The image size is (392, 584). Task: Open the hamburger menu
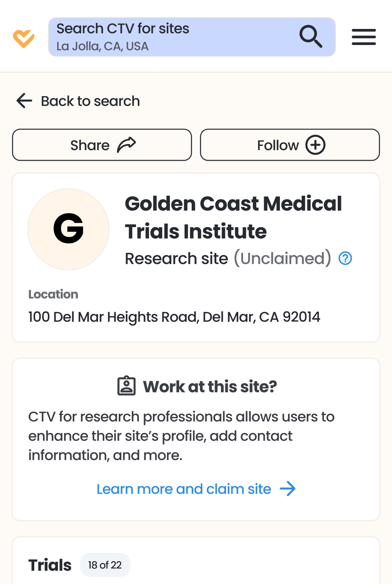363,37
